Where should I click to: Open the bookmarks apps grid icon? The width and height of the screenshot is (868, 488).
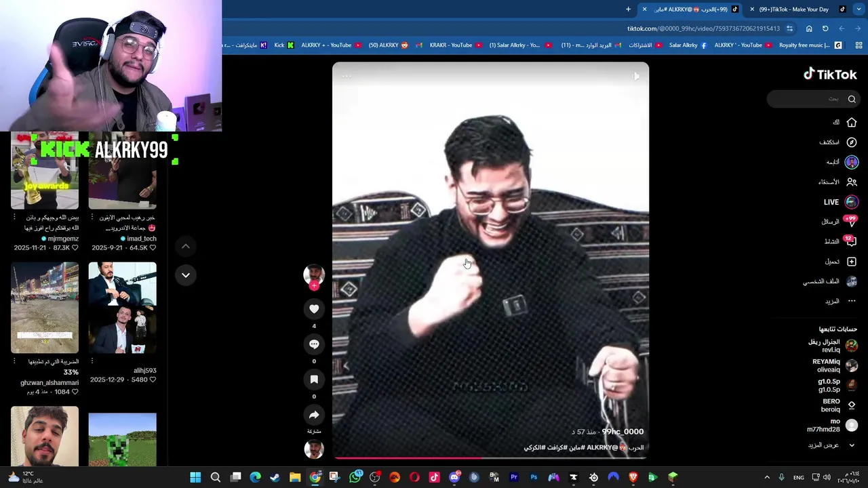[x=859, y=45]
